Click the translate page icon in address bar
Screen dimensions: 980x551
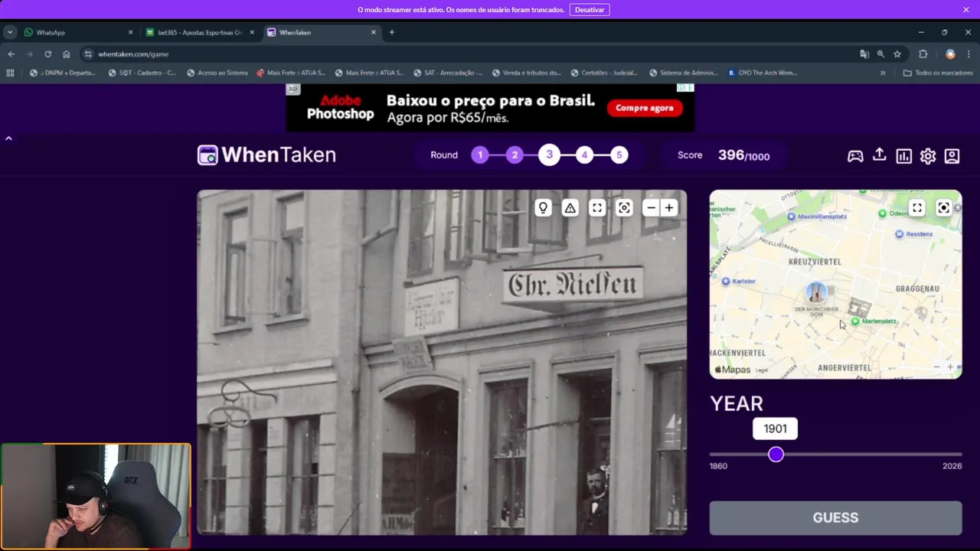click(864, 54)
